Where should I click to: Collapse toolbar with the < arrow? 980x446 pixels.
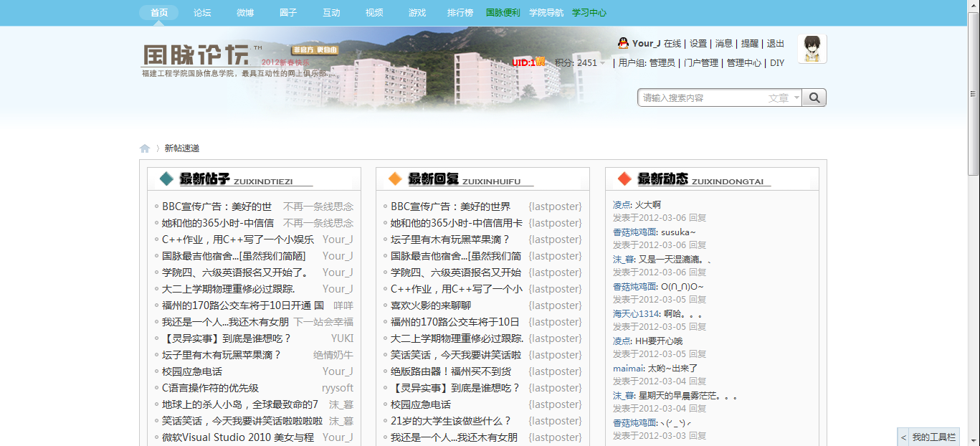click(903, 437)
